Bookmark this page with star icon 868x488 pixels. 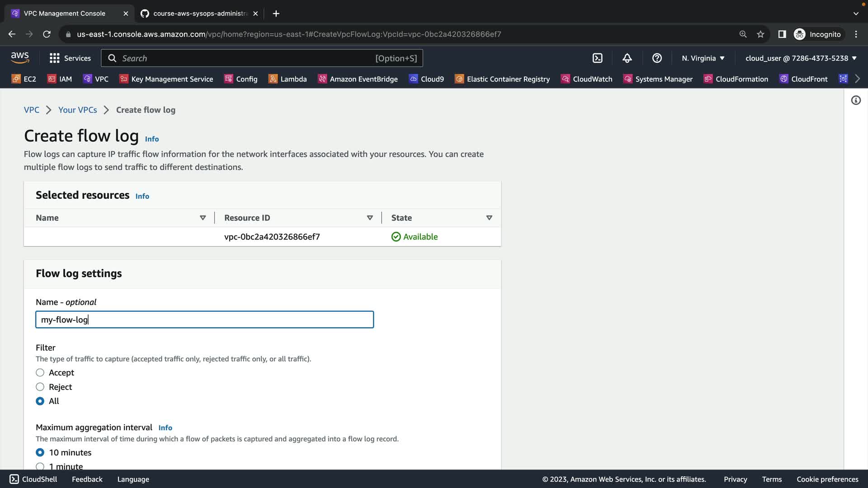coord(760,34)
